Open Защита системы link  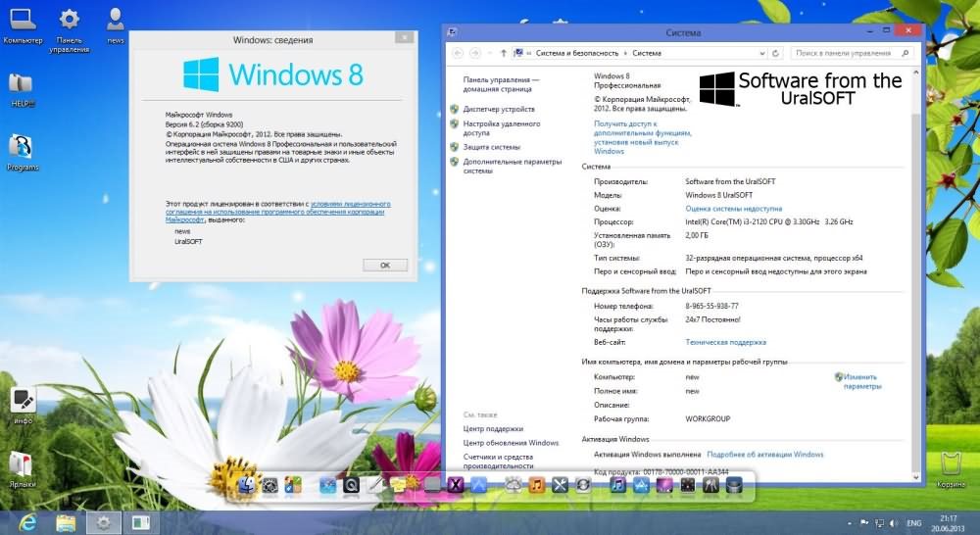point(492,146)
